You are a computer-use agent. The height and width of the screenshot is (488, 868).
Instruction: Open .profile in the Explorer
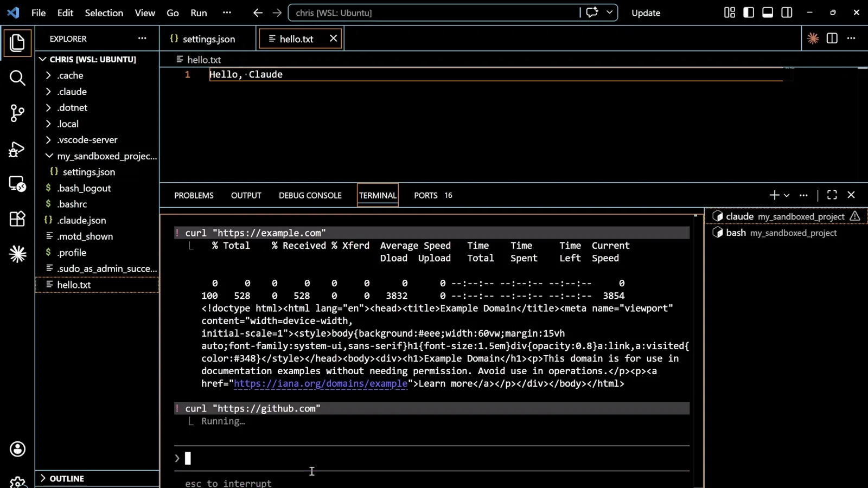[98, 253]
